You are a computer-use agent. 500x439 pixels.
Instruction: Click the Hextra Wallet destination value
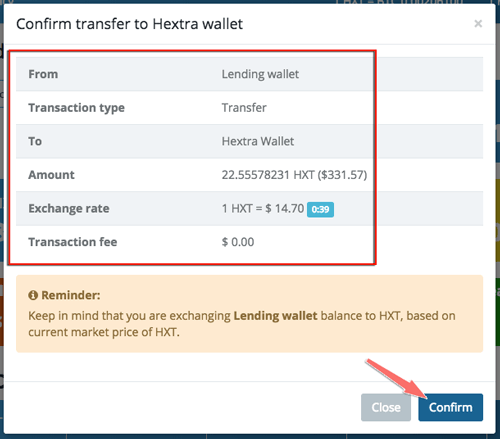click(x=258, y=141)
